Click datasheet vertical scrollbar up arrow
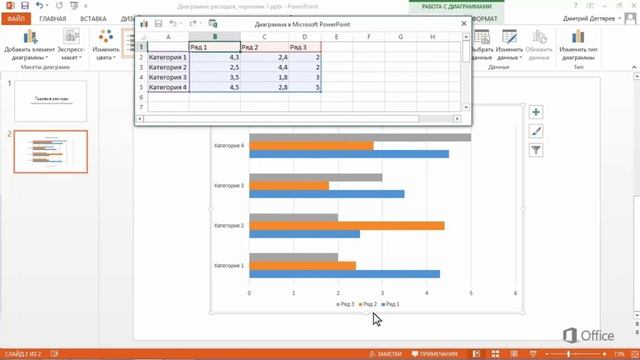 [x=466, y=37]
